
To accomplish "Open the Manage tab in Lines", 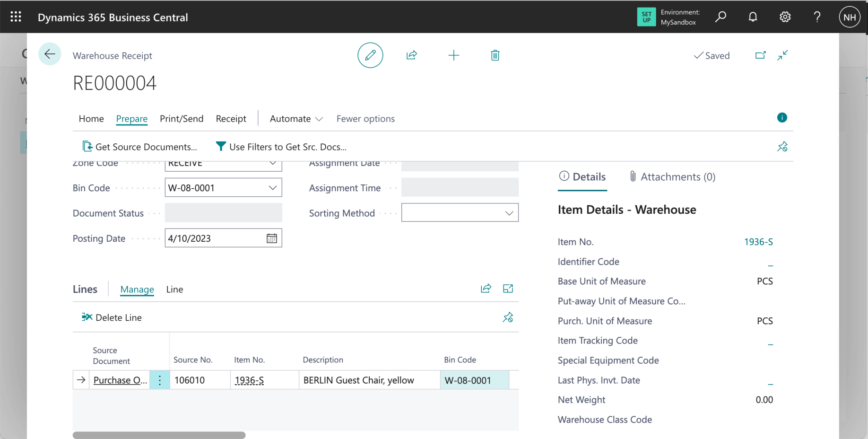I will 137,290.
